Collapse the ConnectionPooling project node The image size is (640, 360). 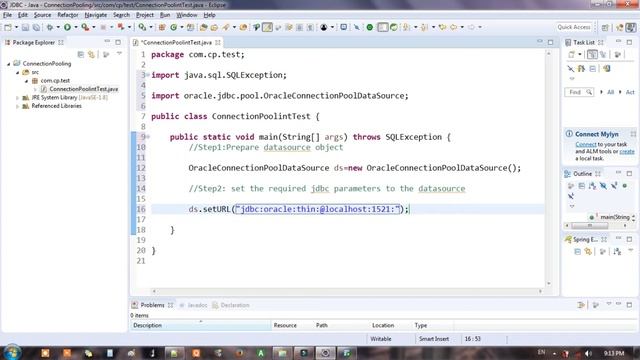click(x=9, y=64)
